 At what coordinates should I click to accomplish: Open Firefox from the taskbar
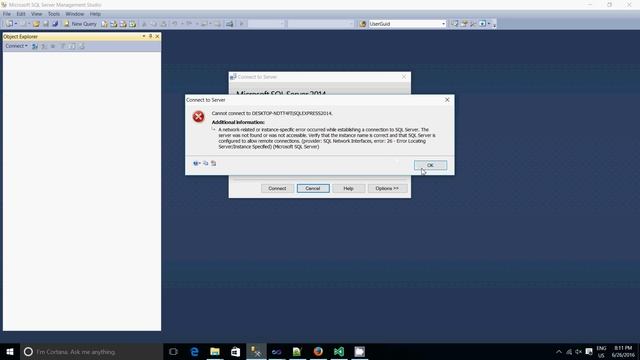318,351
